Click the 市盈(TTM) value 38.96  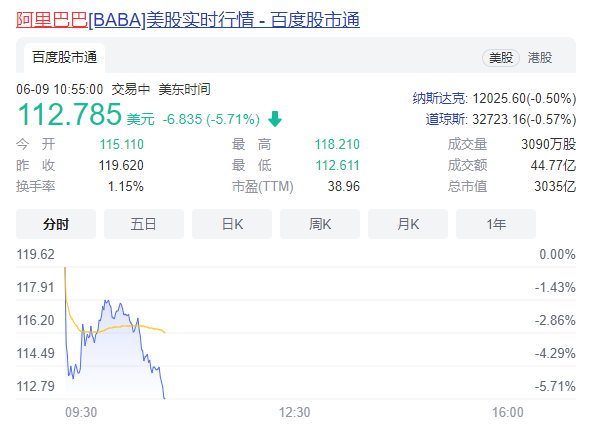pos(344,187)
